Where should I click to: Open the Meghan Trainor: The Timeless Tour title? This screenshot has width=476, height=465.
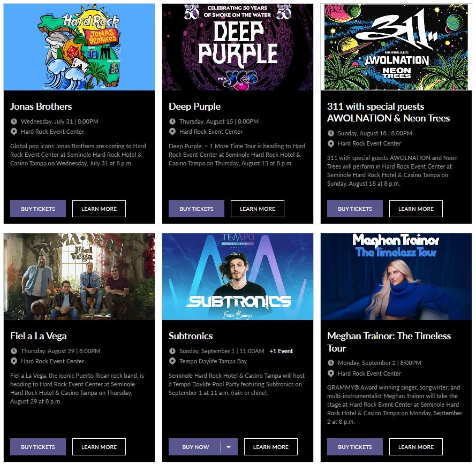point(389,342)
